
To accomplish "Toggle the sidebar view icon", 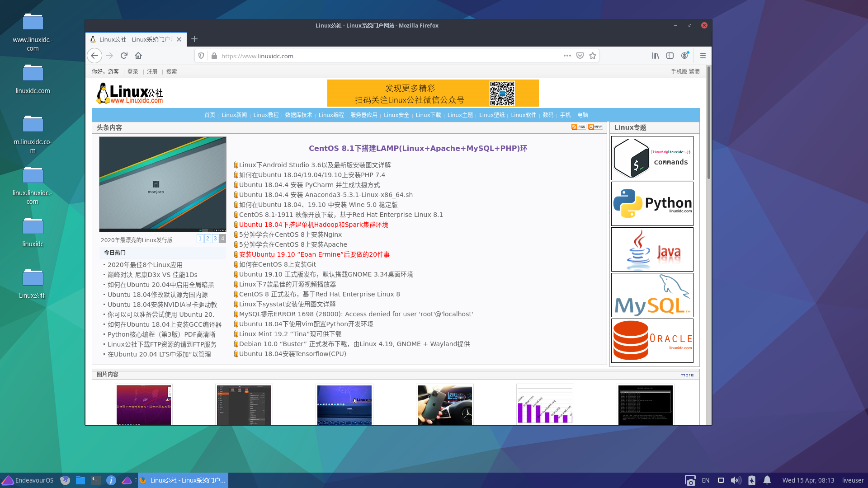I will click(670, 56).
